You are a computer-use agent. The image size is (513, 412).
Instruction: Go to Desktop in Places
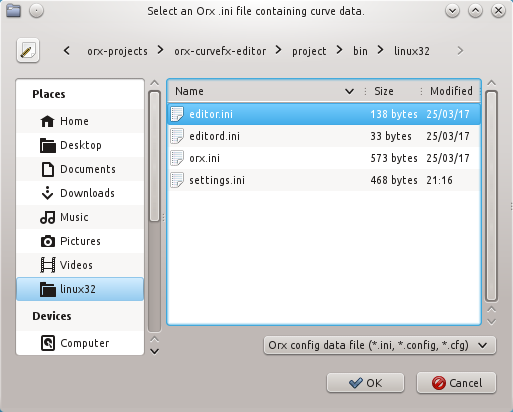pyautogui.click(x=80, y=145)
